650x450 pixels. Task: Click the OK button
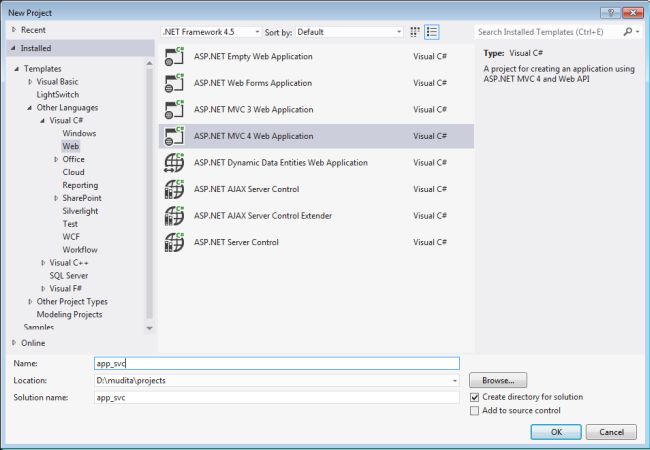(556, 432)
